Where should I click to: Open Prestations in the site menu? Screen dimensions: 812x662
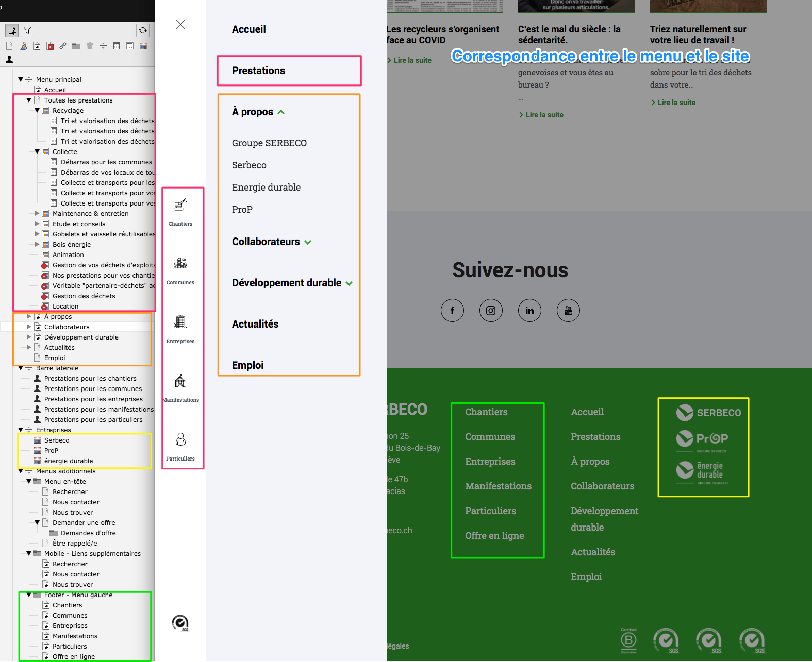pyautogui.click(x=258, y=71)
